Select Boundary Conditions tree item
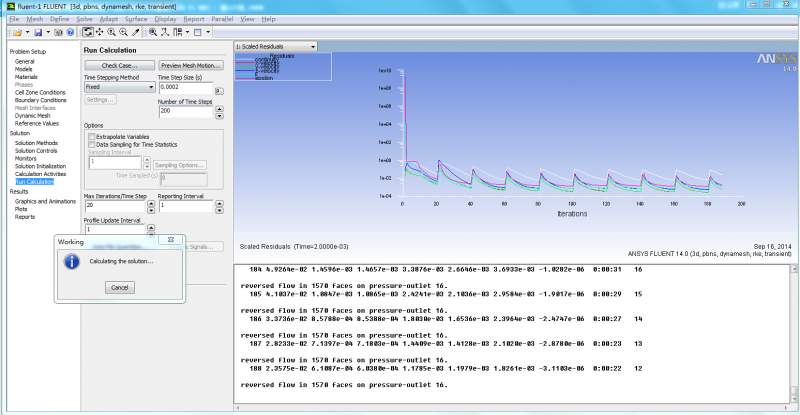Image resolution: width=800 pixels, height=415 pixels. 41,100
